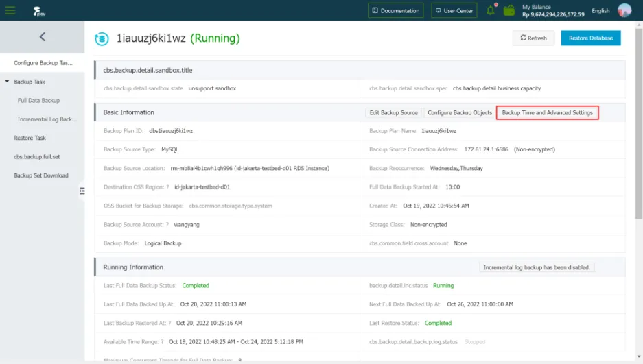Click the Restore Database button
The width and height of the screenshot is (643, 364).
(590, 38)
